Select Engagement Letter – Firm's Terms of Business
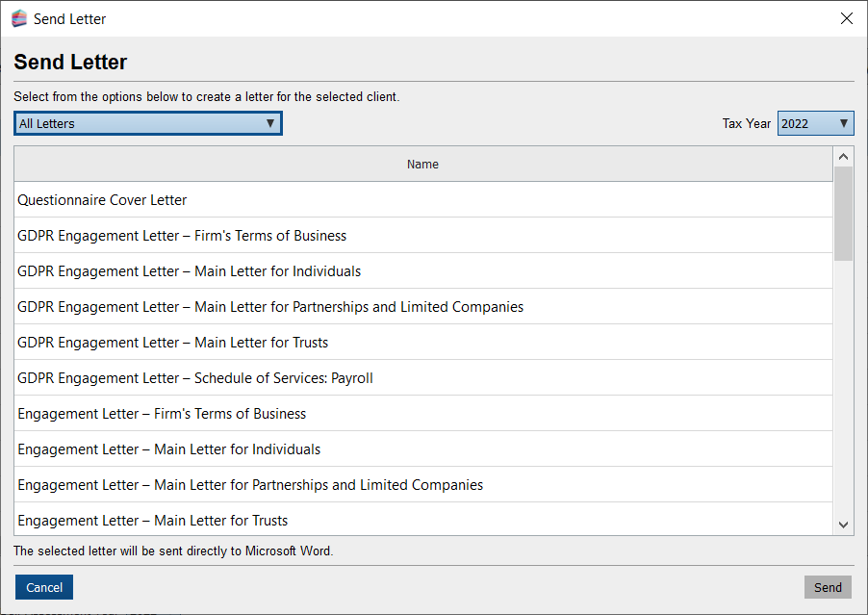868x615 pixels. (162, 414)
